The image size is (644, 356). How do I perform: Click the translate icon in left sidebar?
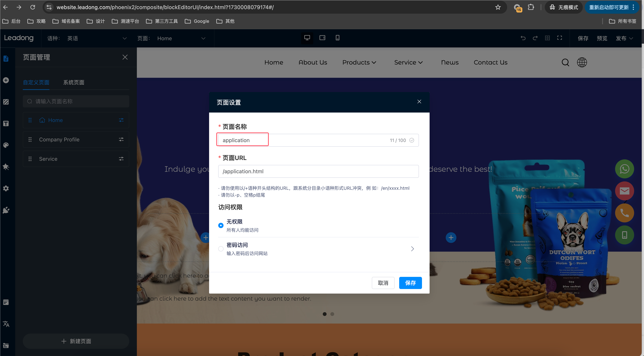(x=6, y=324)
